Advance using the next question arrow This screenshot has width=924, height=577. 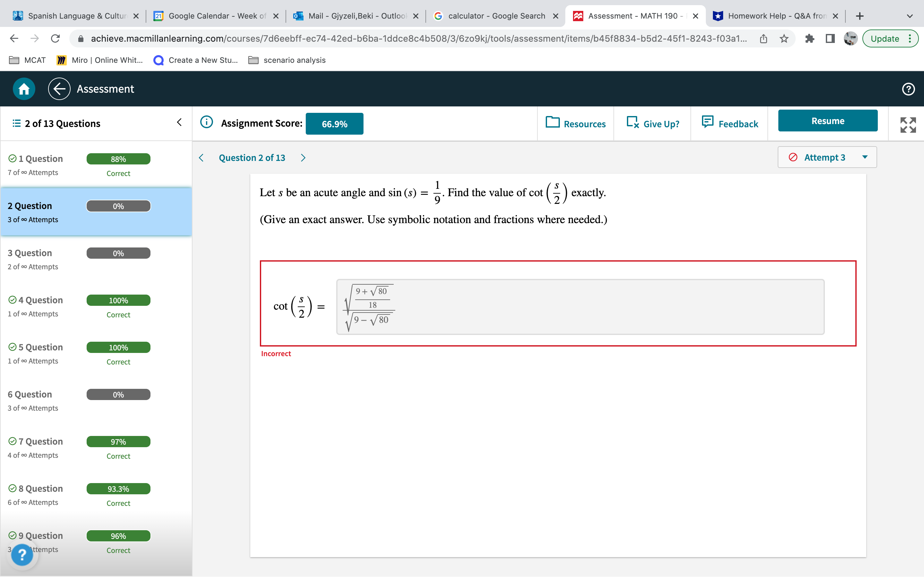coord(303,158)
